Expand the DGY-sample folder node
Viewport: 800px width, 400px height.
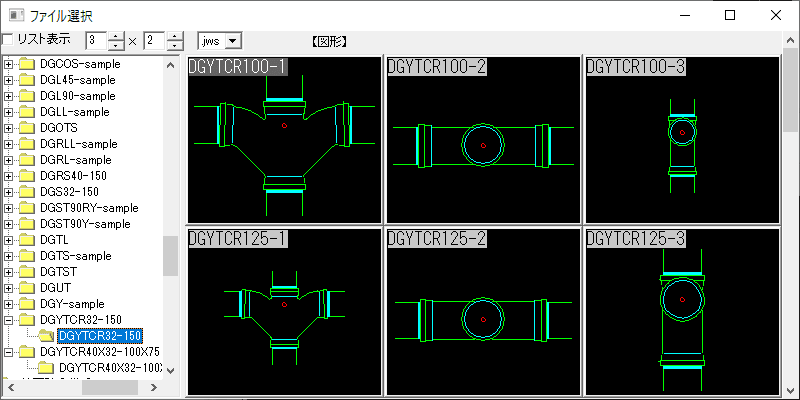[x=8, y=304]
